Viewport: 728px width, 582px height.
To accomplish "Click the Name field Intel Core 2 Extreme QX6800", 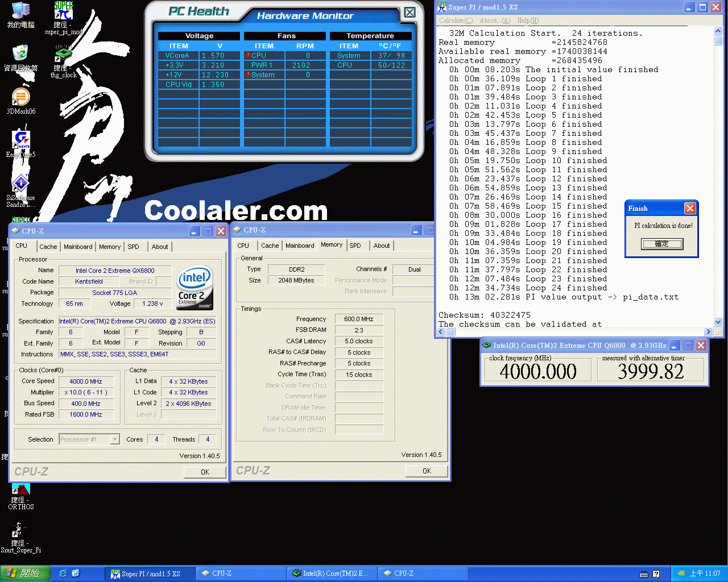I will [x=115, y=271].
